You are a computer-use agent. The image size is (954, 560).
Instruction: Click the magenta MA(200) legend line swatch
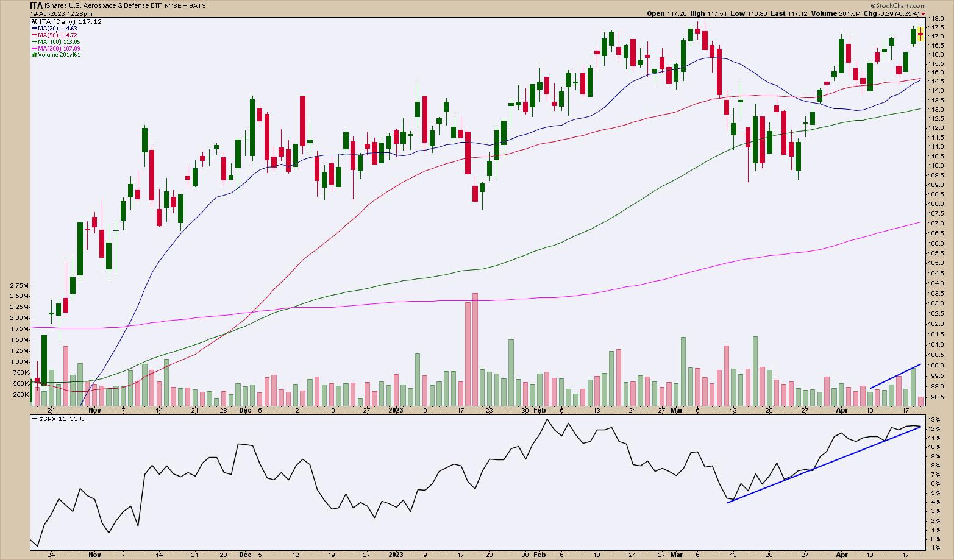(34, 48)
